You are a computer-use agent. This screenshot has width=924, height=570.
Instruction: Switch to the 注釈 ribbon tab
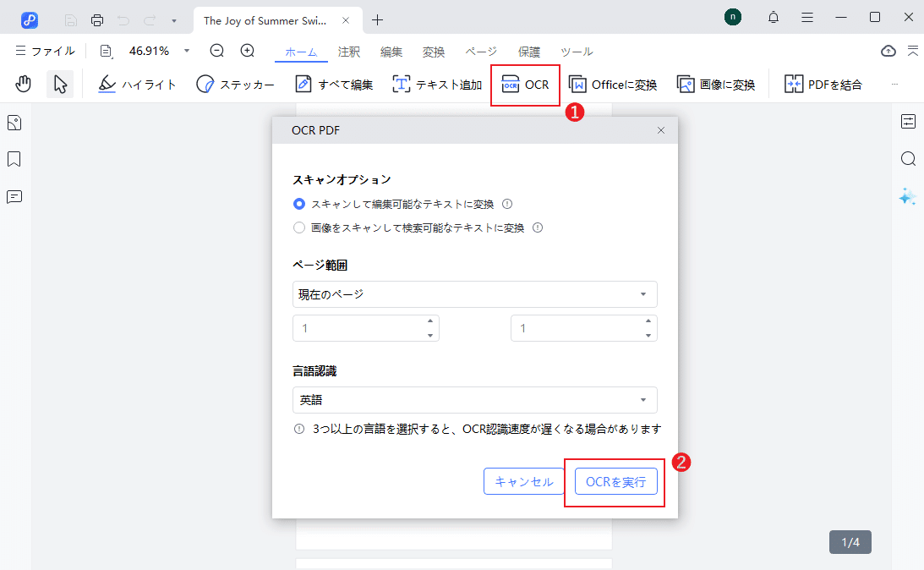[x=348, y=52]
